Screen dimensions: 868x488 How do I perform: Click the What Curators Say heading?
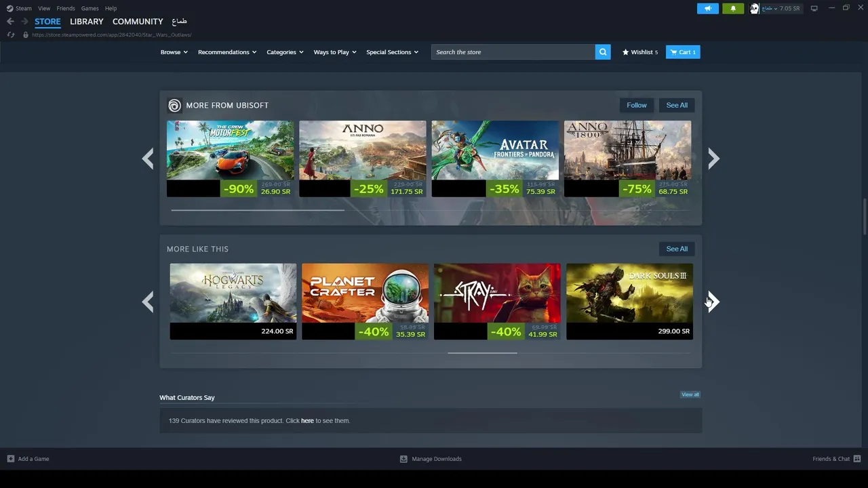(187, 398)
